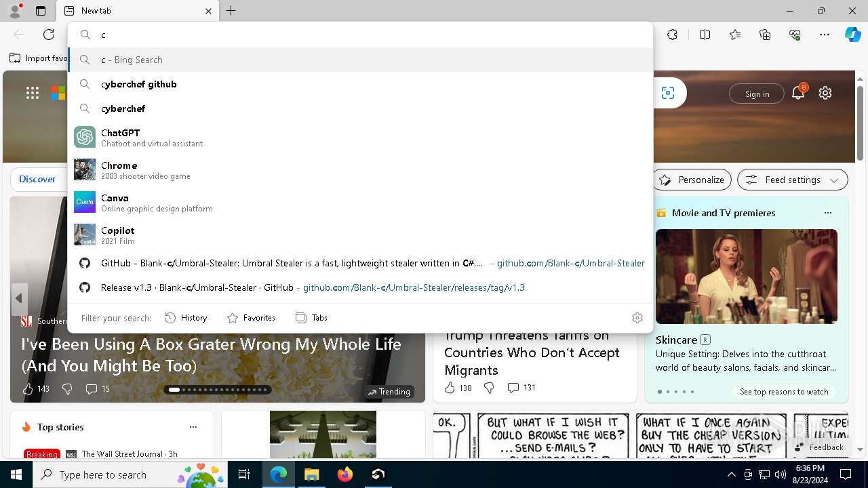
Task: Open Settings and more ellipsis menu
Action: 825,35
